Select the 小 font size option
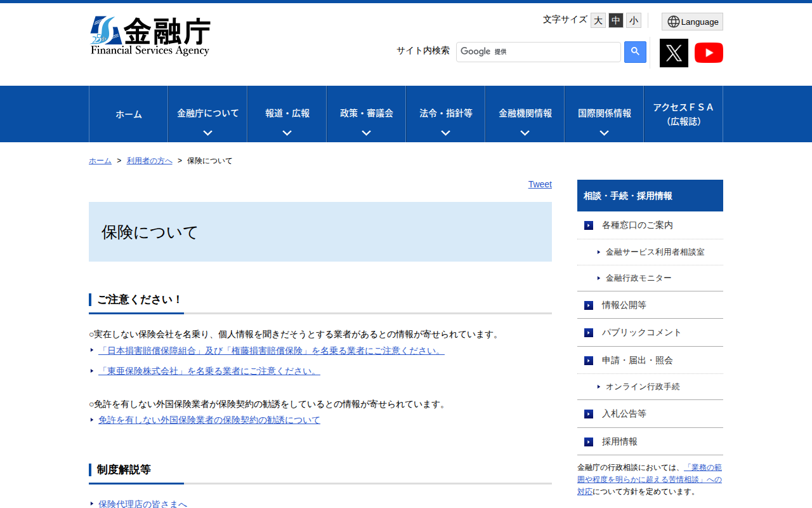This screenshot has width=812, height=508. [x=633, y=20]
